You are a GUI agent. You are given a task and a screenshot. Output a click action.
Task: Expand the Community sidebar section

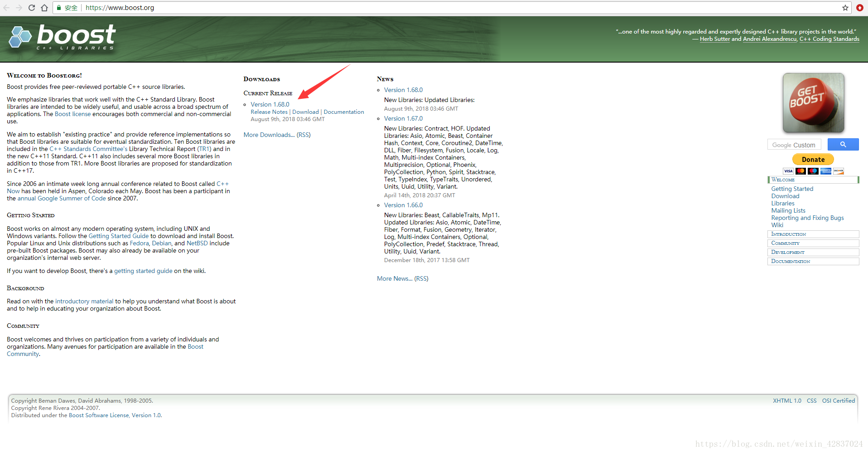click(813, 243)
